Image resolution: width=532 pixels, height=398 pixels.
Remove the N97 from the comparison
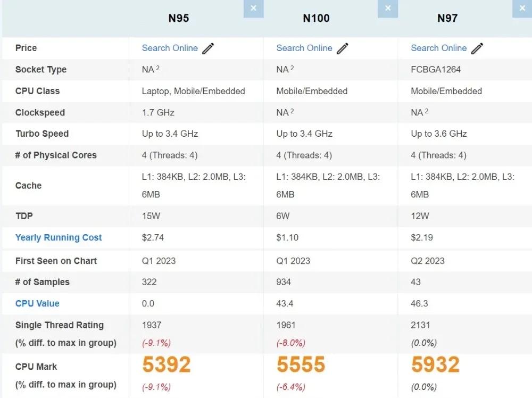(x=522, y=9)
